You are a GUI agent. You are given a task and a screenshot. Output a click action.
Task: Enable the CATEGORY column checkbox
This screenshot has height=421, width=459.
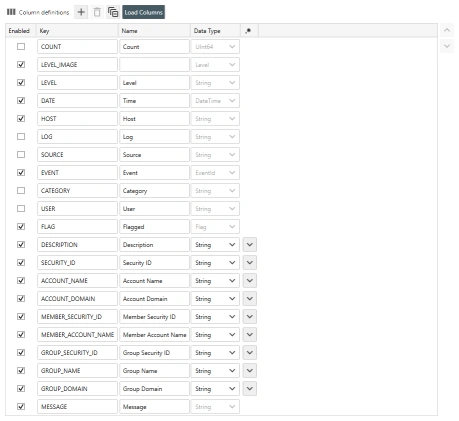coord(21,191)
